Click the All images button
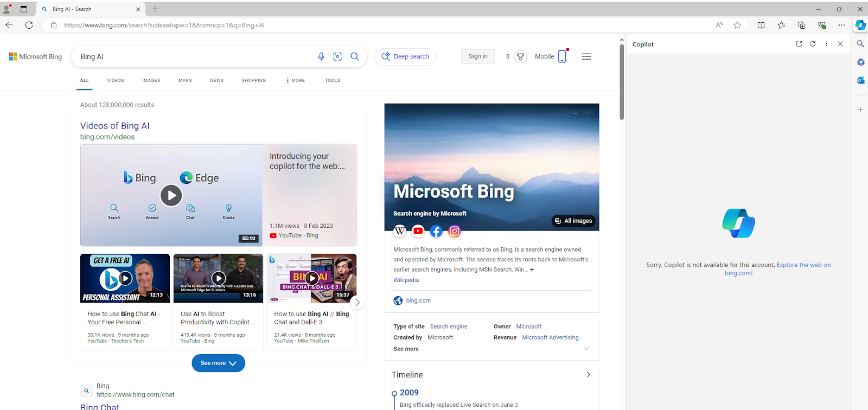Viewport: 868px width, 410px height. (574, 221)
